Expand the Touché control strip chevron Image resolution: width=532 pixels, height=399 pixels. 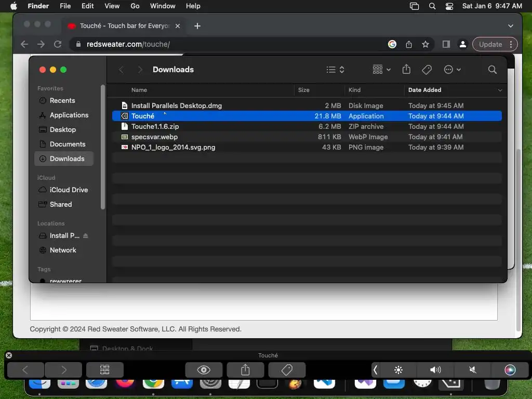(x=375, y=370)
